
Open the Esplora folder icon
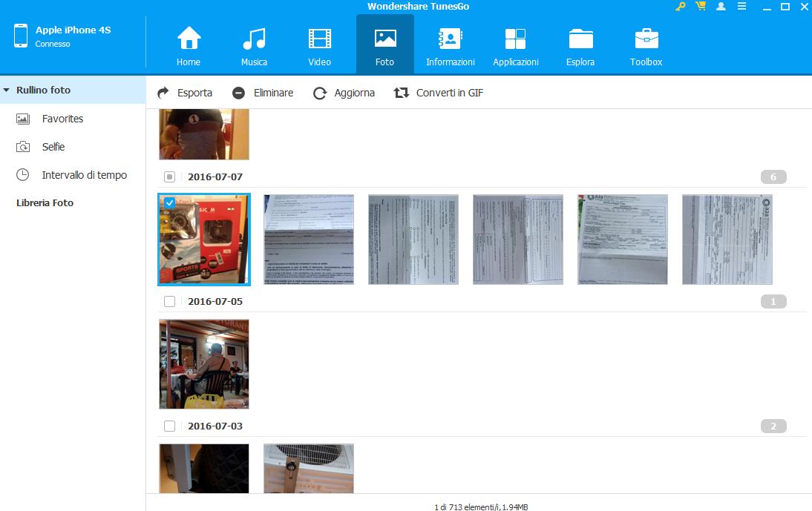580,39
